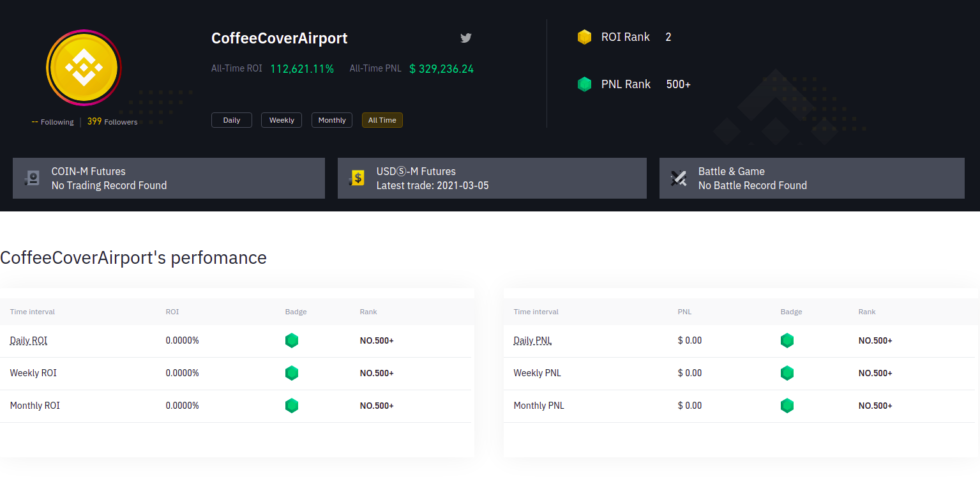The image size is (980, 488).
Task: Click the All-Time ROI value 112,621.11%
Action: point(302,68)
